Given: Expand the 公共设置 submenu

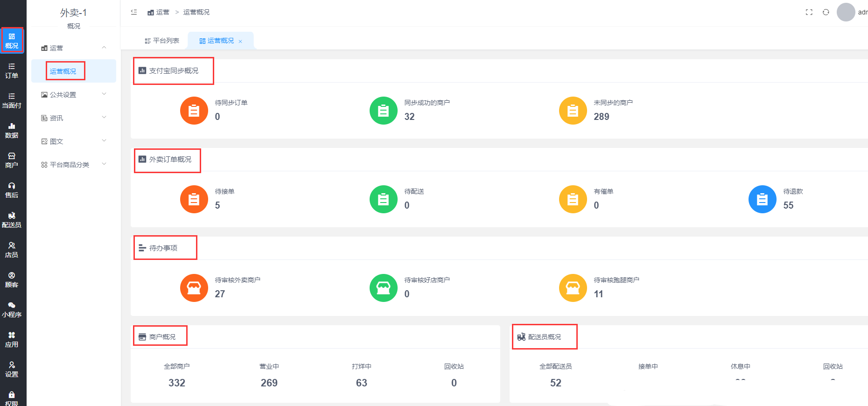Looking at the screenshot, I should click(74, 95).
